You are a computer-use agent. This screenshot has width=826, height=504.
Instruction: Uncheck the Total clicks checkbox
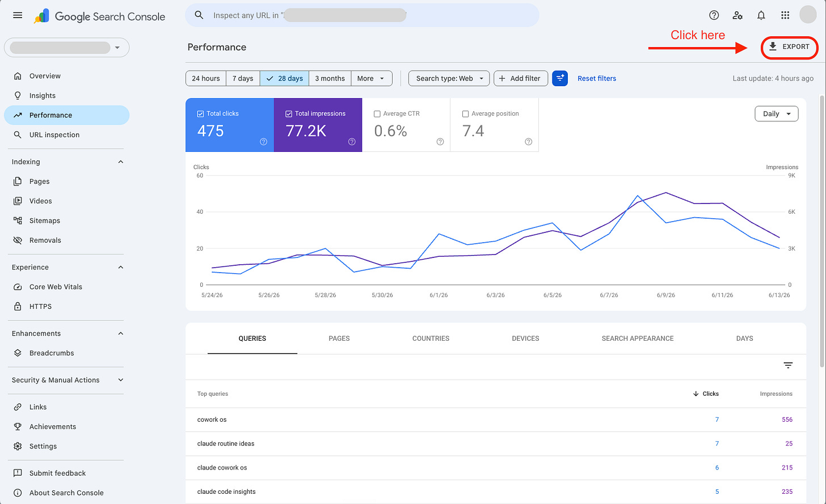(x=200, y=114)
